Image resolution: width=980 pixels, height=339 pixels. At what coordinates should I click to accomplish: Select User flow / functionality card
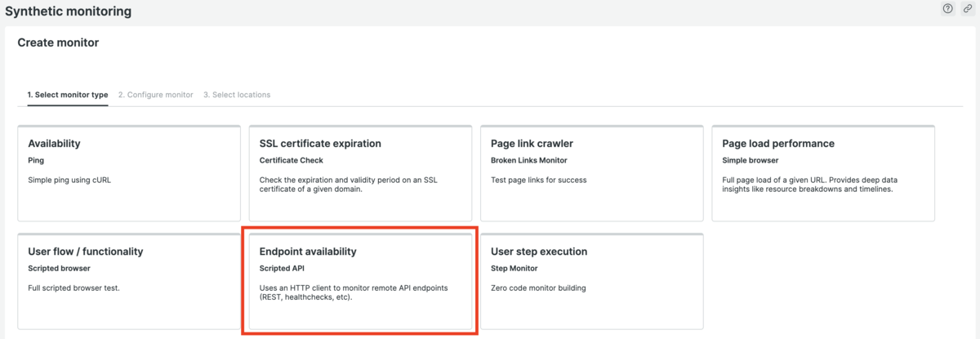click(128, 282)
